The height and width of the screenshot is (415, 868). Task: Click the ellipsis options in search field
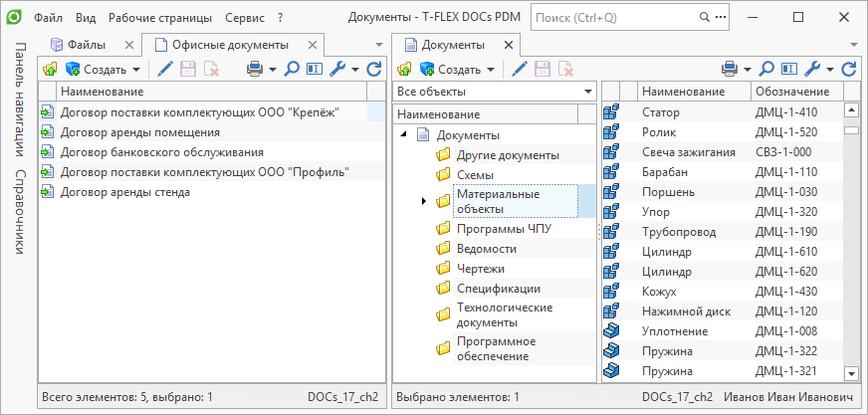pos(721,18)
